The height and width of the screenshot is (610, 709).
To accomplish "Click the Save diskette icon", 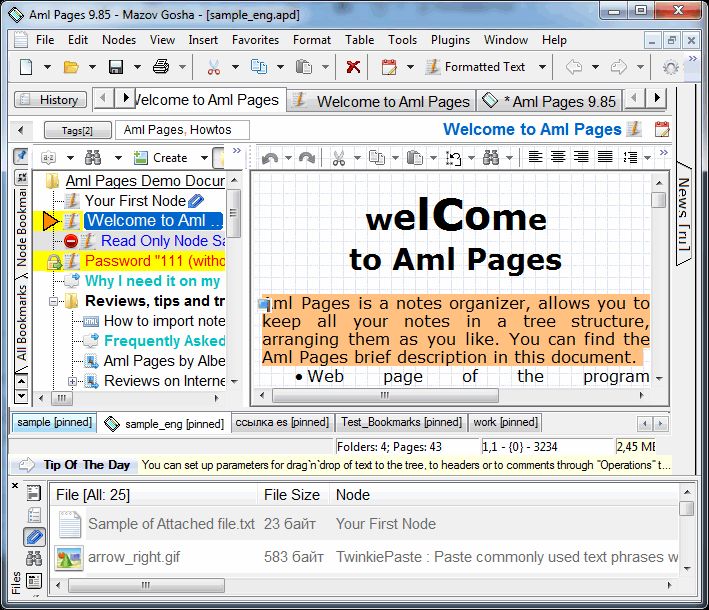I will pyautogui.click(x=116, y=67).
